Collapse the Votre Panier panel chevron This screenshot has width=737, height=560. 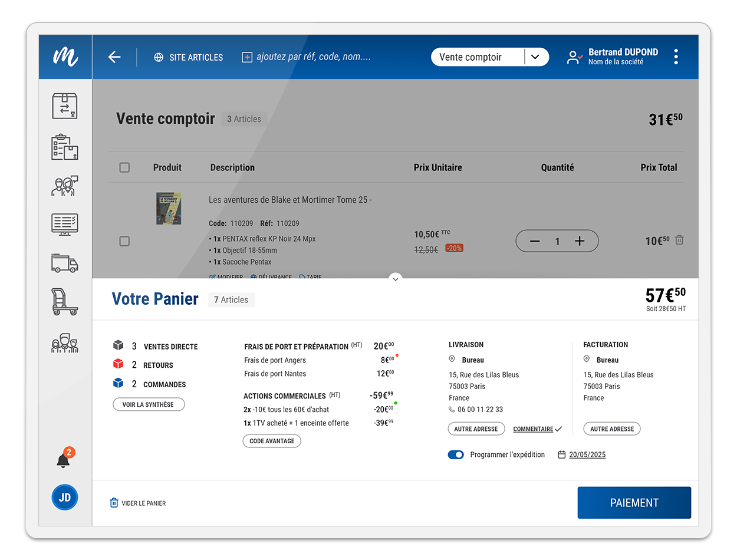(x=396, y=279)
